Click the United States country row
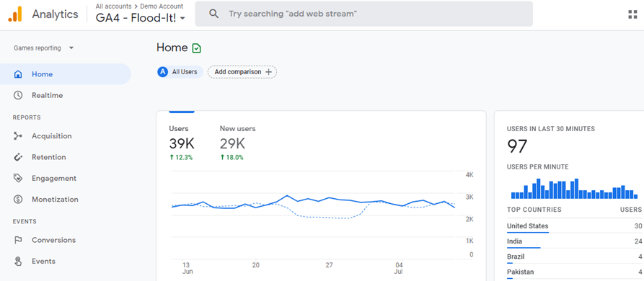This screenshot has width=644, height=281. (x=574, y=226)
